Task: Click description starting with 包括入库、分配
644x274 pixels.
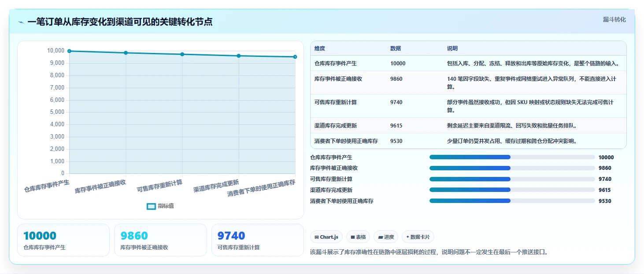Action: click(533, 64)
